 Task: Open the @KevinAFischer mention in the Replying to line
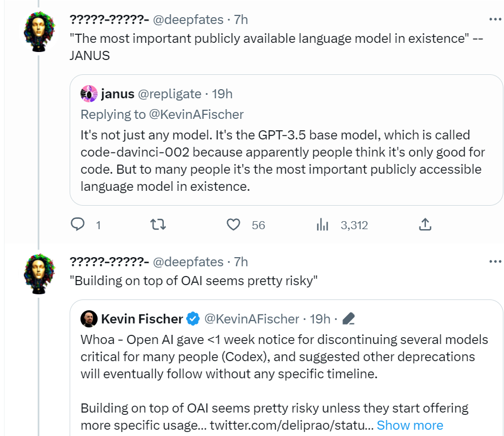196,114
